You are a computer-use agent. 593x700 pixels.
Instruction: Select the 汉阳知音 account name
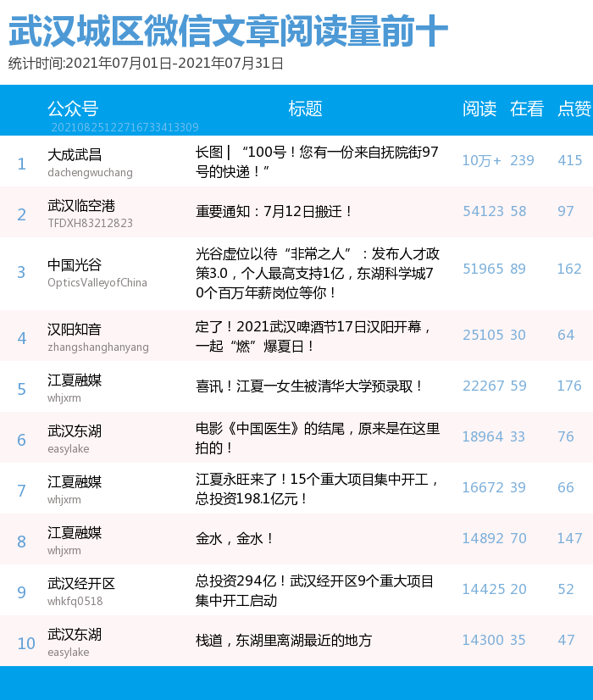pos(75,329)
